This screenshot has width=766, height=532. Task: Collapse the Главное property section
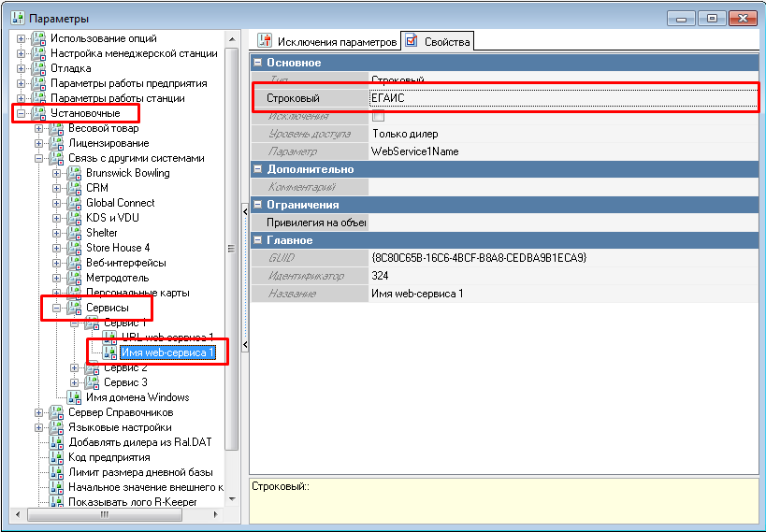coord(258,240)
